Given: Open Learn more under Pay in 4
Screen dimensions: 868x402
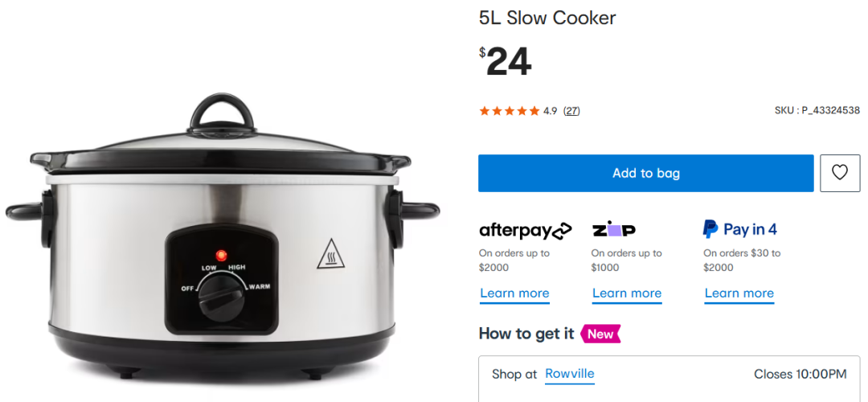Looking at the screenshot, I should point(739,293).
